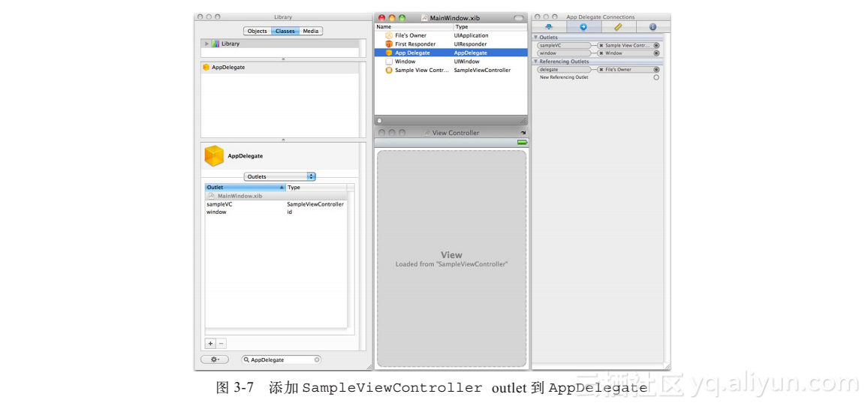Screen dimensions: 868x406
Task: Remove the delegate File's Owner connection x
Action: pyautogui.click(x=601, y=70)
